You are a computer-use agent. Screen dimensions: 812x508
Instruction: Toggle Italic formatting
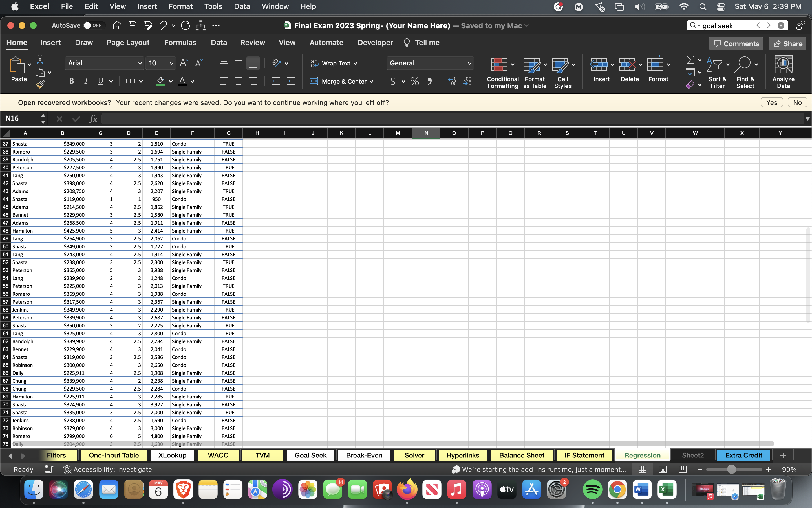[x=86, y=81]
